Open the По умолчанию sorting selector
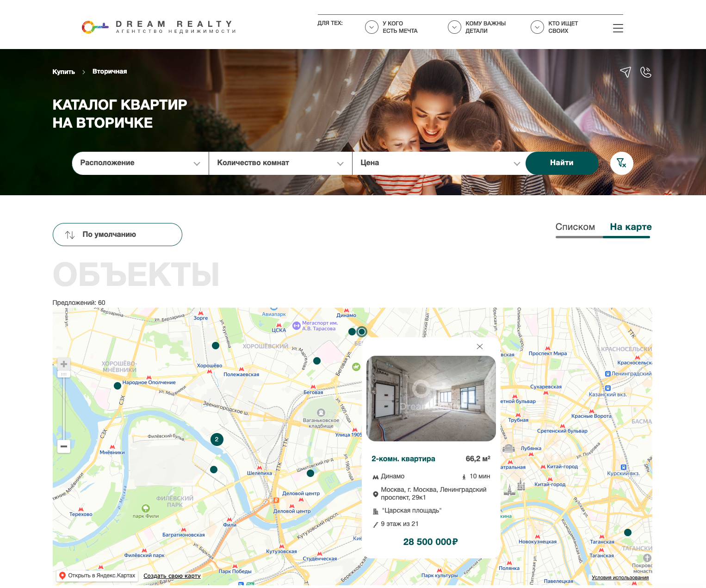This screenshot has height=588, width=706. coord(118,235)
